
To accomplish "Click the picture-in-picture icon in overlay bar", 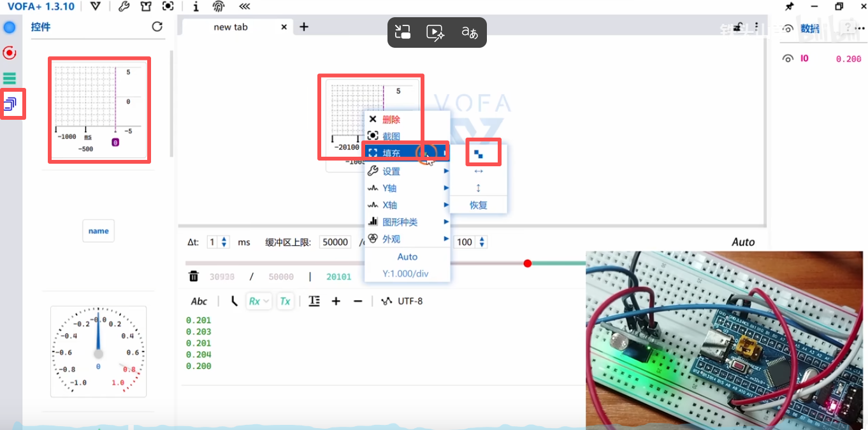I will [x=403, y=32].
